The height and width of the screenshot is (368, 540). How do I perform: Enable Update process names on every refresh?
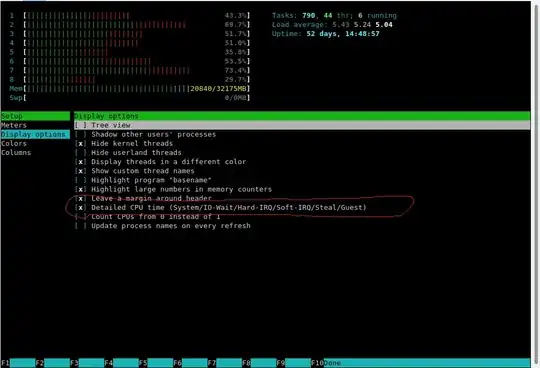coord(81,226)
